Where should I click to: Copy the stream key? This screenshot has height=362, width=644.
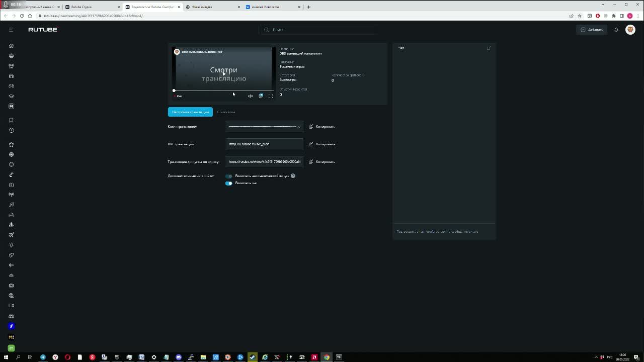[x=322, y=127]
